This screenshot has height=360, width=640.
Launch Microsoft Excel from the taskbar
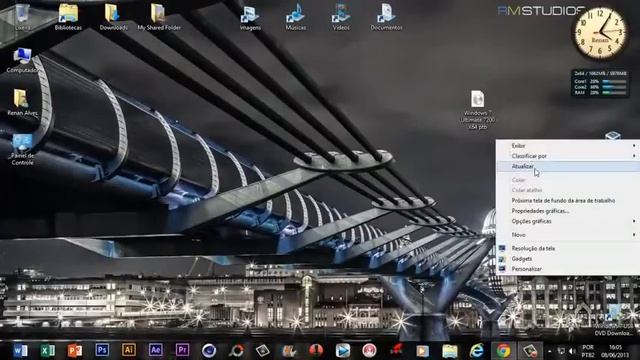pos(47,350)
